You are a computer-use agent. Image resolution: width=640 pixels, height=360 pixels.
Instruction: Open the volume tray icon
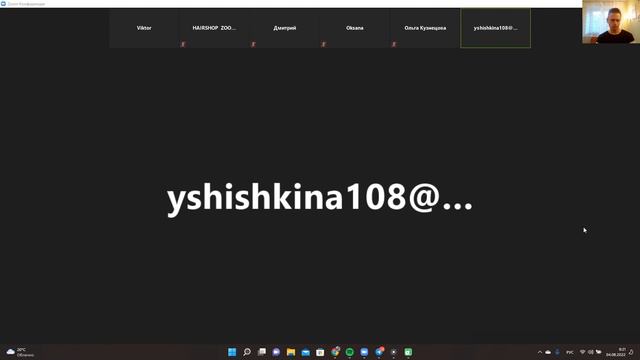[591, 352]
